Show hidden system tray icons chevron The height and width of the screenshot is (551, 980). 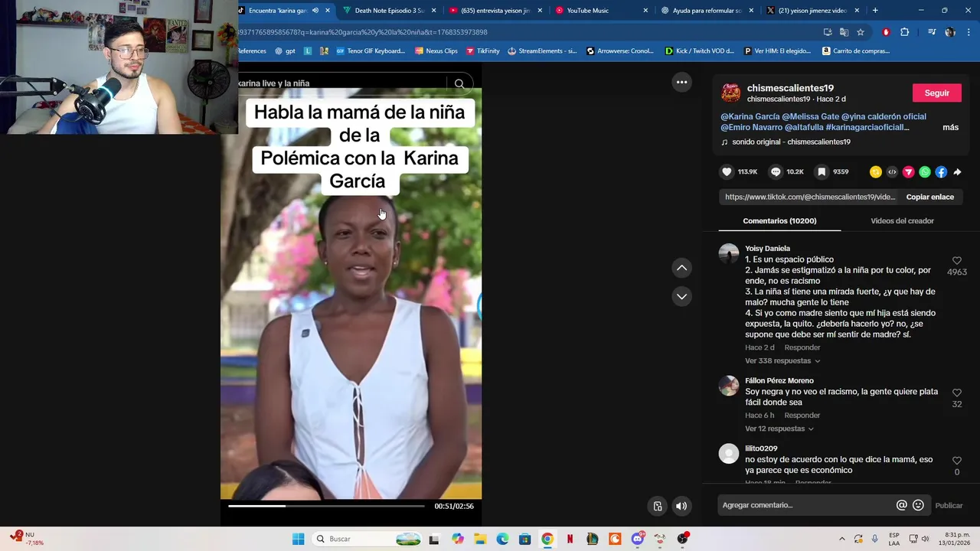(842, 539)
